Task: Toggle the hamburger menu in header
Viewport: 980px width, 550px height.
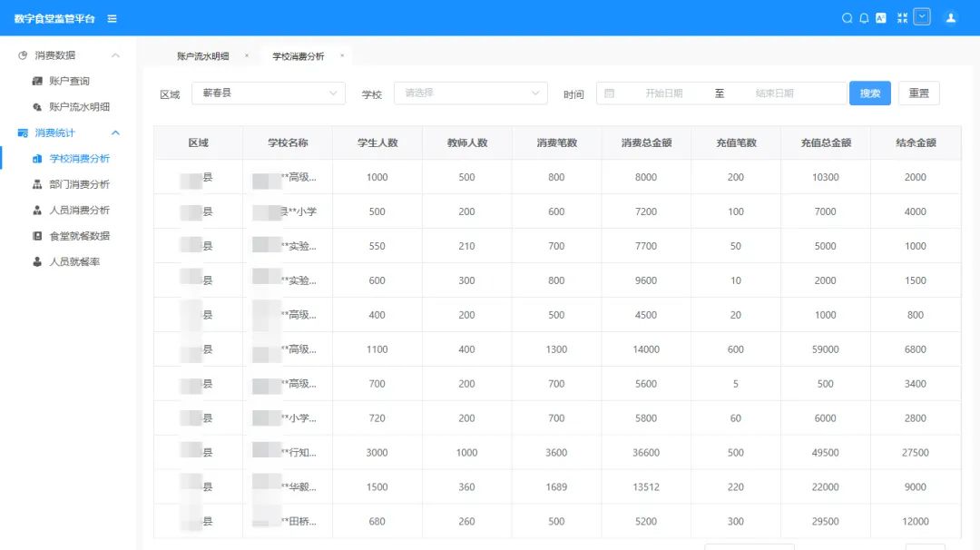Action: pos(112,19)
